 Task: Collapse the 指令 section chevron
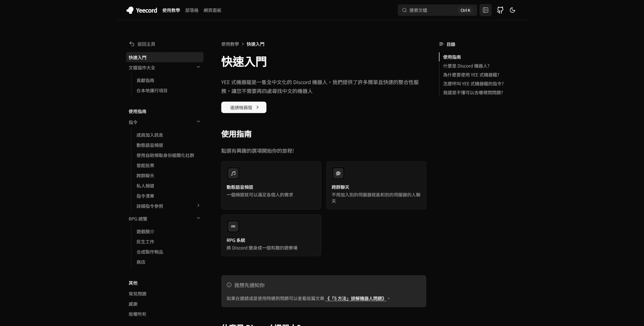click(x=198, y=122)
